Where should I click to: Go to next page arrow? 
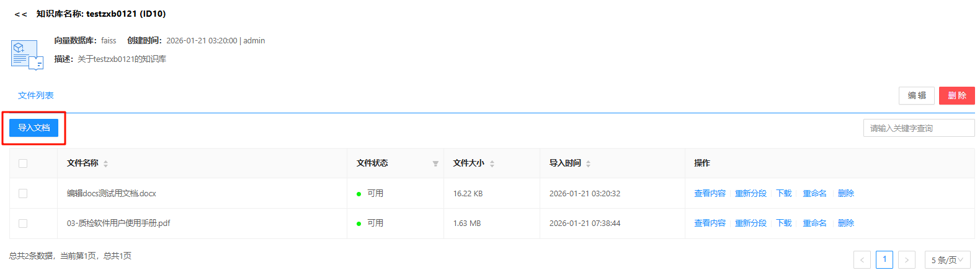click(906, 260)
